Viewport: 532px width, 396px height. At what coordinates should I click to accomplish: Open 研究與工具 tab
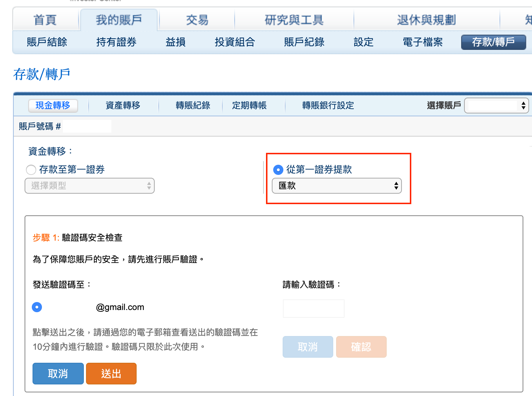(294, 20)
